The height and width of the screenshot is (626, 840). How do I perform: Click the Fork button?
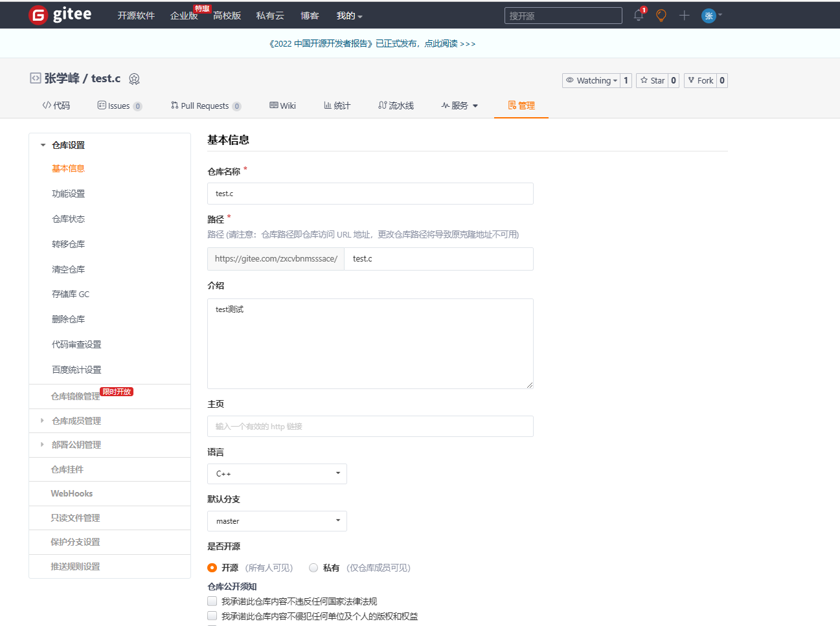(x=700, y=80)
